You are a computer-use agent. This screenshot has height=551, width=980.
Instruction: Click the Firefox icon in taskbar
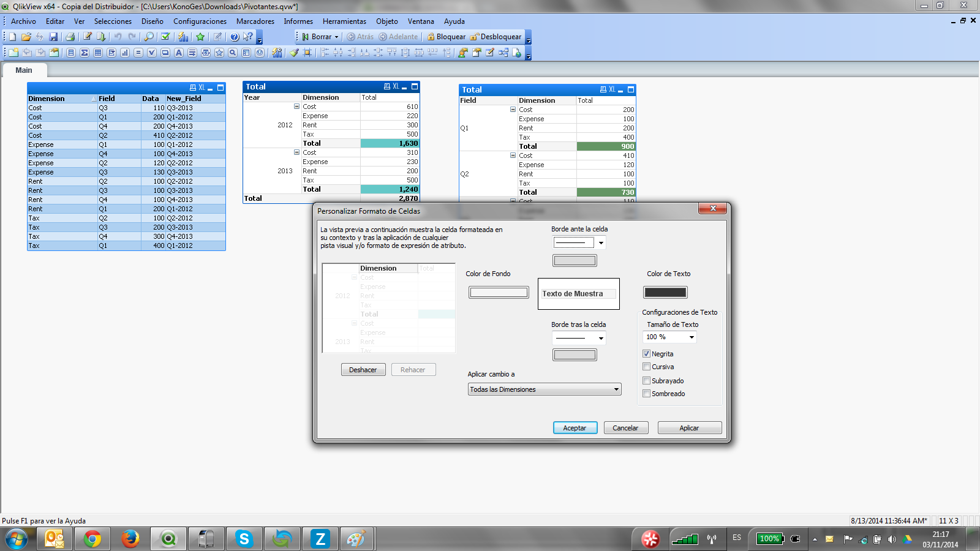[130, 539]
